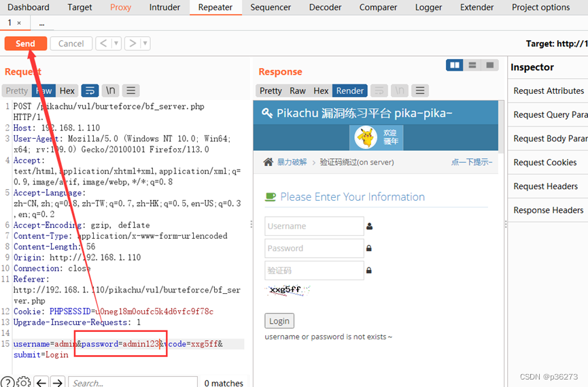Expand Request Cookies section
The height and width of the screenshot is (387, 588).
coord(549,162)
